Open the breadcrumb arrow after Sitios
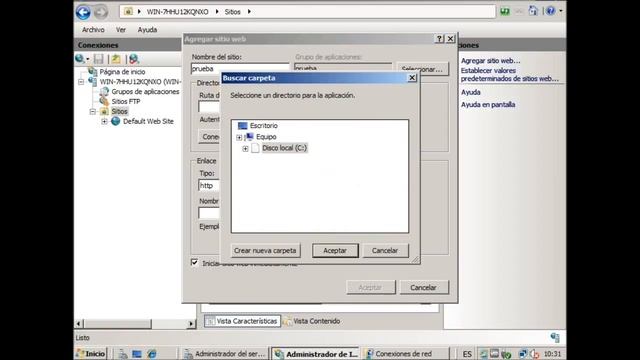 249,12
